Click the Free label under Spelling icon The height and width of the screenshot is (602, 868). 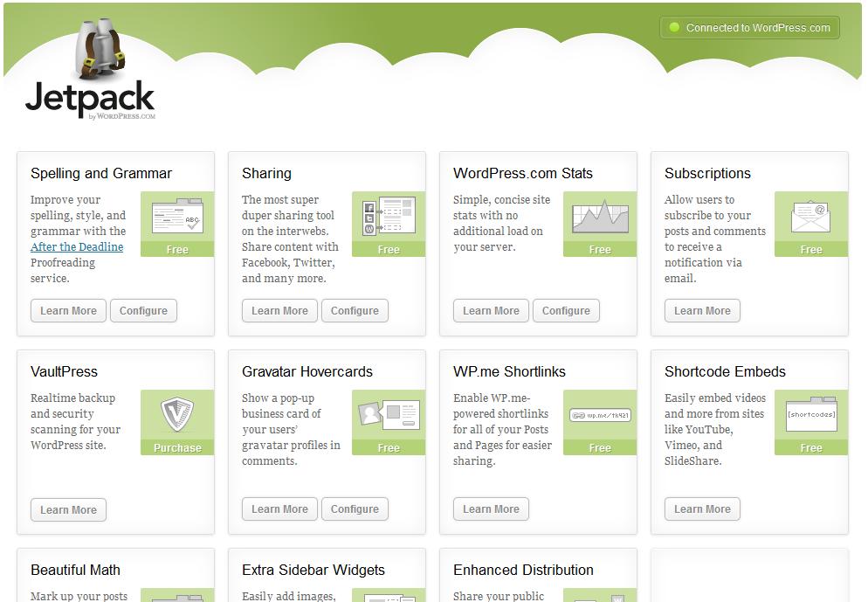click(x=177, y=249)
